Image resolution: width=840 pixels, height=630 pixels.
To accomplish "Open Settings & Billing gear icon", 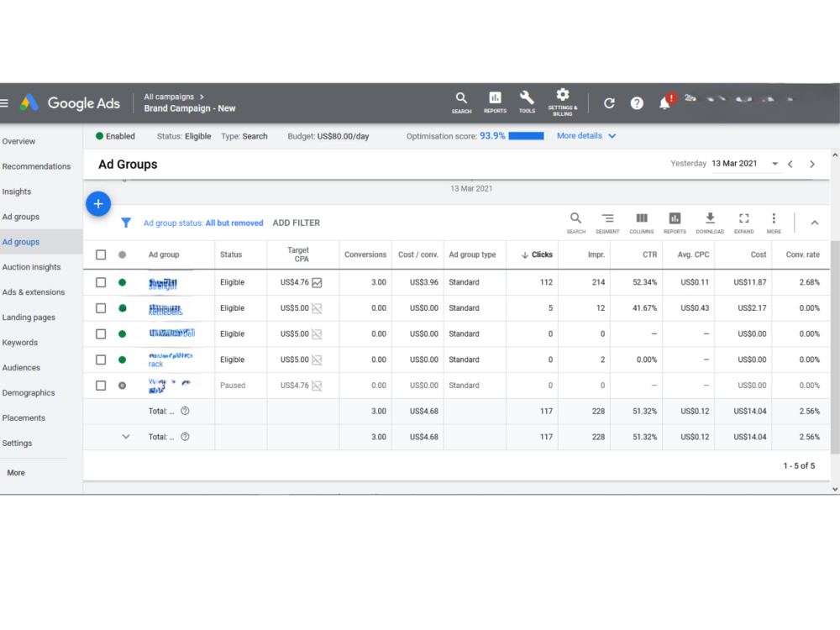I will 563,102.
